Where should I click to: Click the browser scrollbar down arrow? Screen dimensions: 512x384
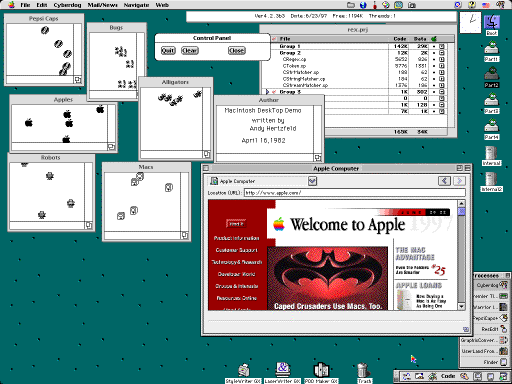click(462, 306)
